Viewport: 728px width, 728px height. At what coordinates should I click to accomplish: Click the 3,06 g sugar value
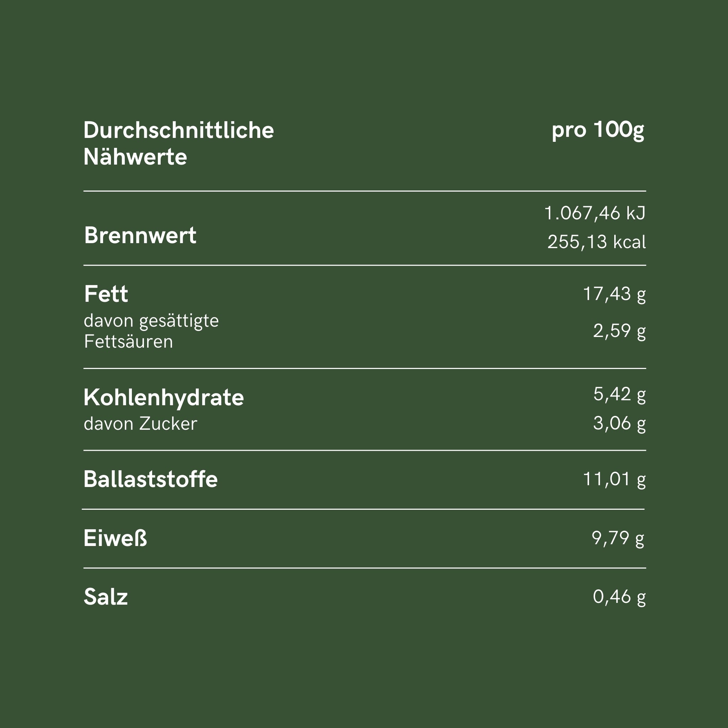(x=619, y=423)
